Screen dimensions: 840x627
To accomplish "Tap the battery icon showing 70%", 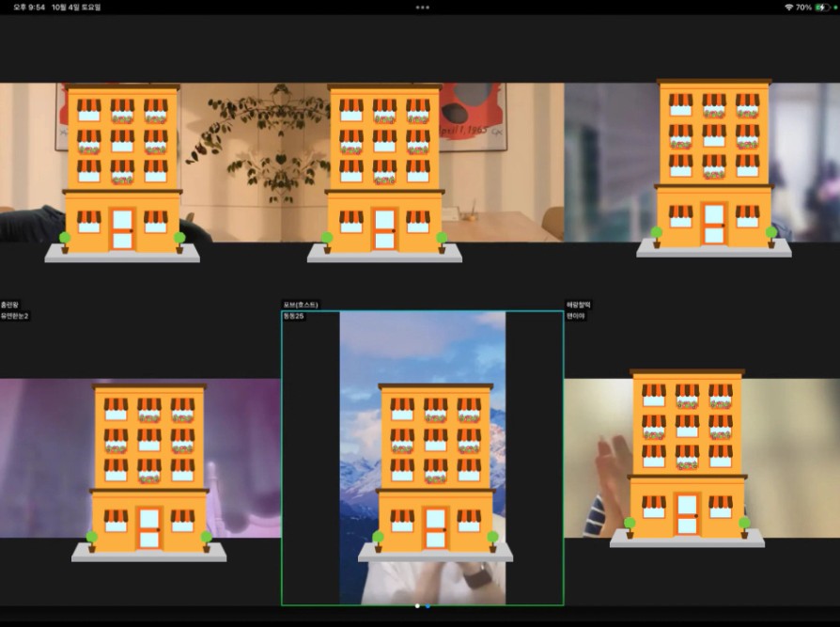I will point(823,7).
